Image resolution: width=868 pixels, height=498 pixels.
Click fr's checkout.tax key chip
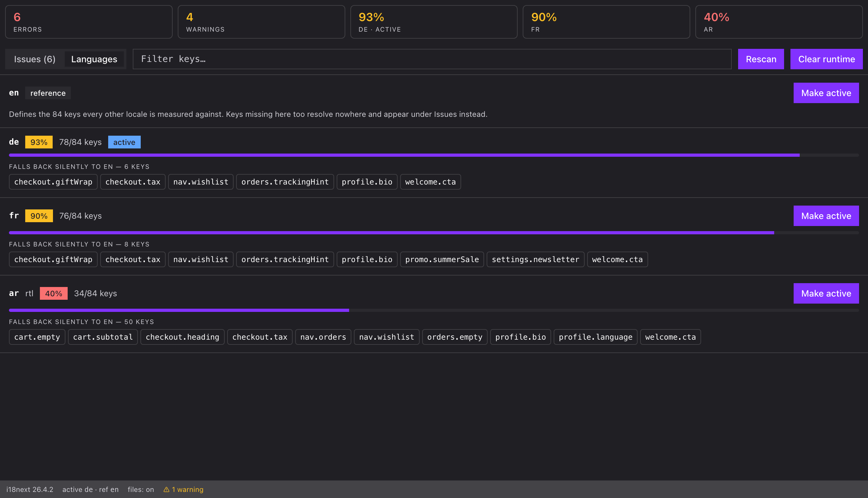coord(133,260)
